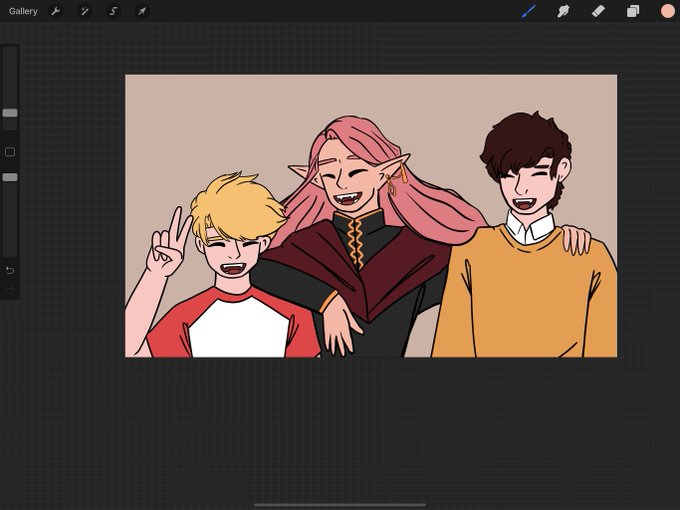Select the Brush tool

click(x=529, y=11)
